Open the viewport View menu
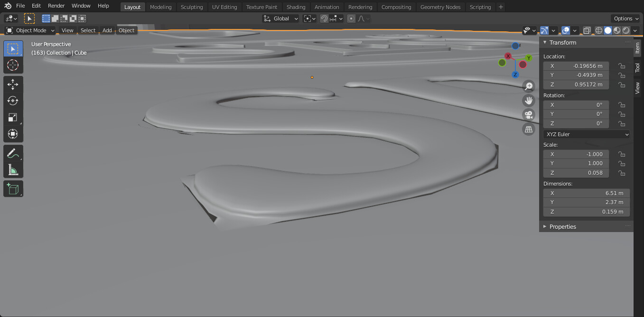This screenshot has height=317, width=644. point(67,30)
